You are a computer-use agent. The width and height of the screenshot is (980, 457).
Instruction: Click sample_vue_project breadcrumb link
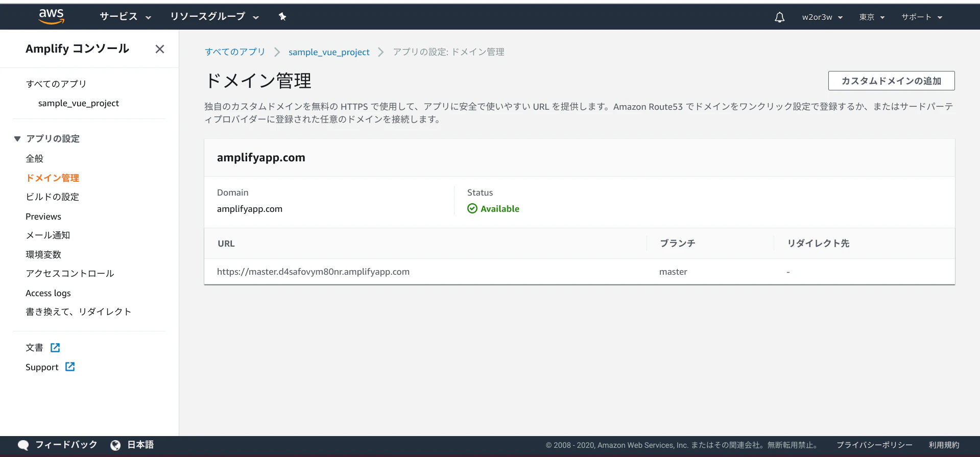pyautogui.click(x=329, y=52)
